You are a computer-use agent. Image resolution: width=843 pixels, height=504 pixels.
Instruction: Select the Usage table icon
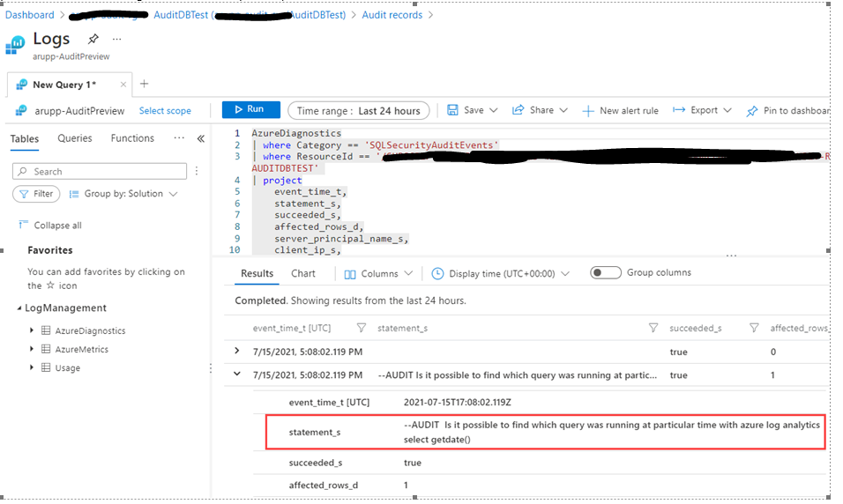coord(46,367)
